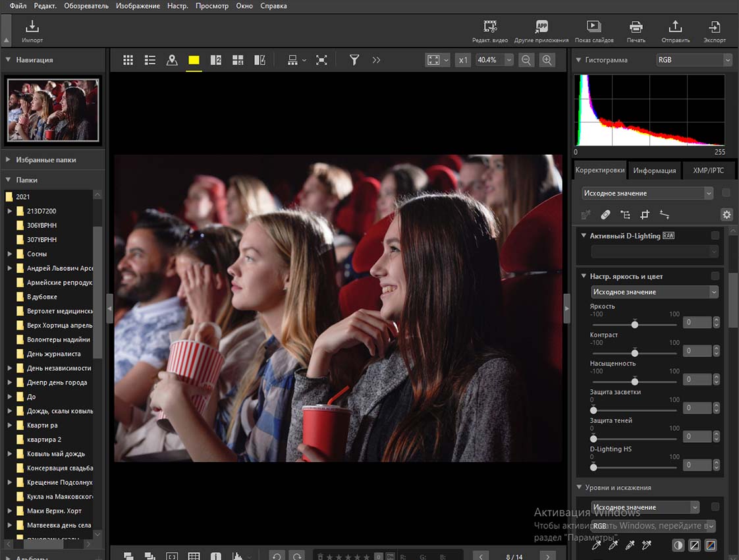The height and width of the screenshot is (560, 739).
Task: Rotate image counterclockwise in bottom bar
Action: point(277,556)
